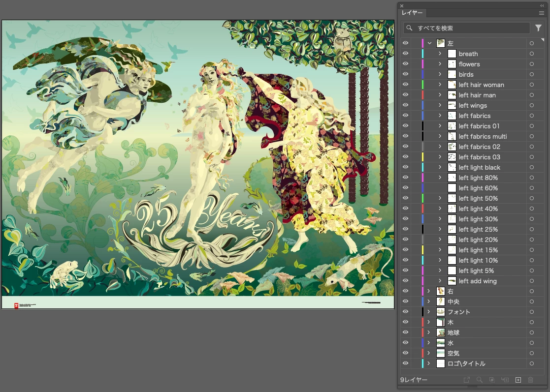550x392 pixels.
Task: Expand the left fabrics 03 sublayer
Action: pos(440,156)
